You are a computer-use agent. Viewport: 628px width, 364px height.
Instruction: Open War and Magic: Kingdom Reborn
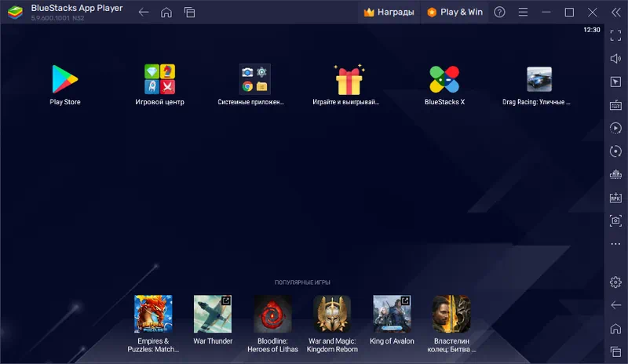(332, 314)
